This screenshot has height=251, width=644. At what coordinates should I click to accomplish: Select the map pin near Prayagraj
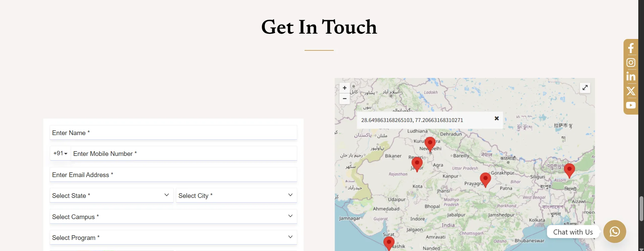(485, 179)
